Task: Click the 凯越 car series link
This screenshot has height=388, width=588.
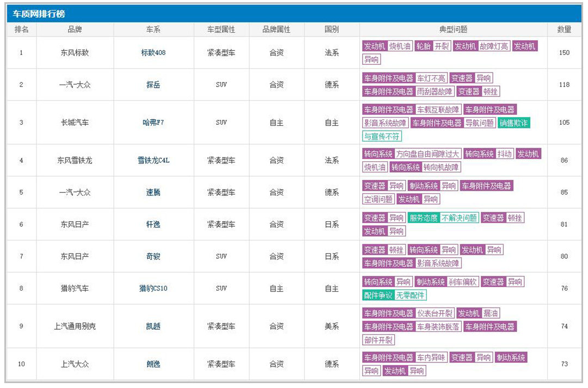Action: (x=154, y=326)
